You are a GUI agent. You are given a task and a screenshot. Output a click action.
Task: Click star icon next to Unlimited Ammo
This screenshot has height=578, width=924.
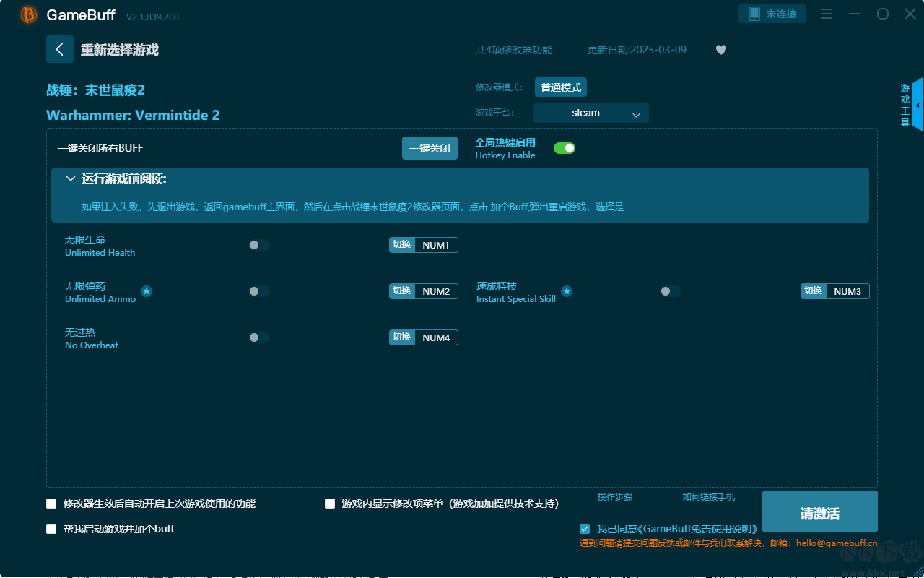(x=147, y=291)
